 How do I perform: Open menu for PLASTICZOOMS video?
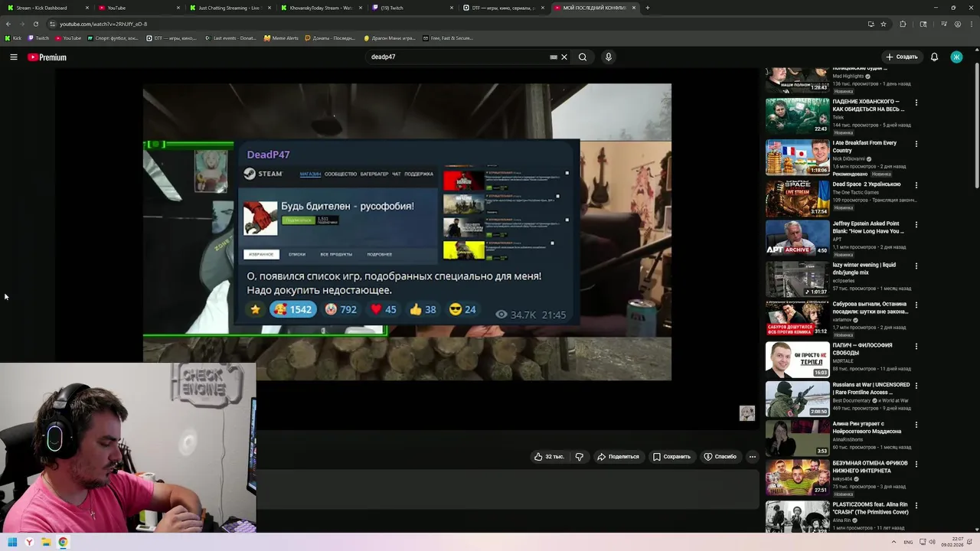coord(916,506)
